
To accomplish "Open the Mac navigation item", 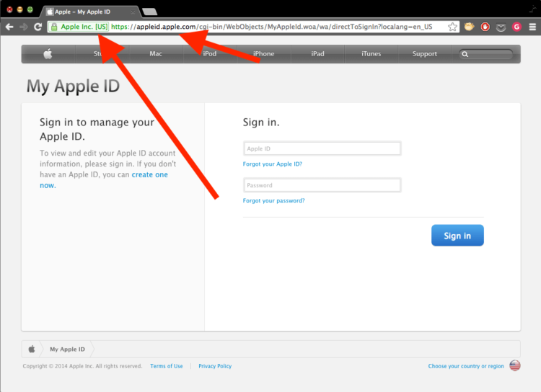I will [156, 54].
